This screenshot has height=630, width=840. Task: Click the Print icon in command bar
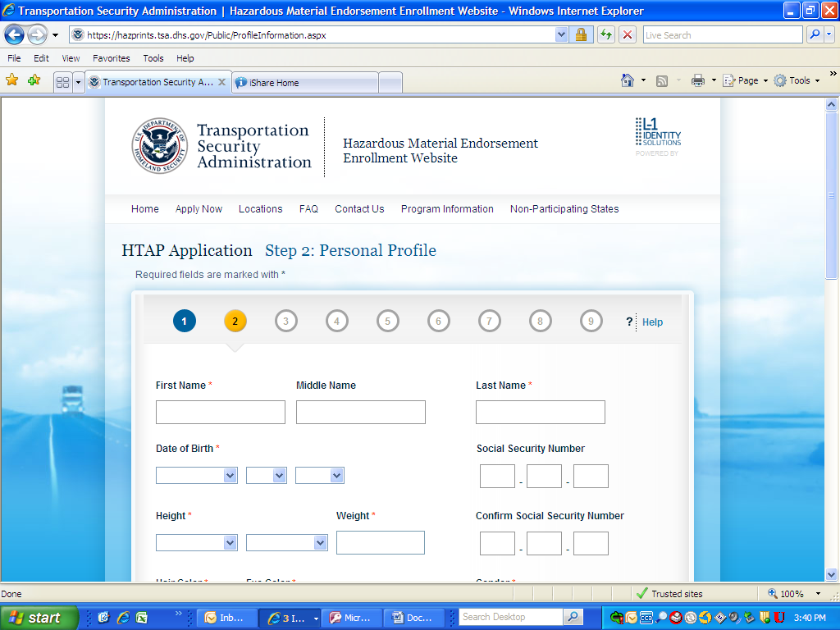[697, 81]
